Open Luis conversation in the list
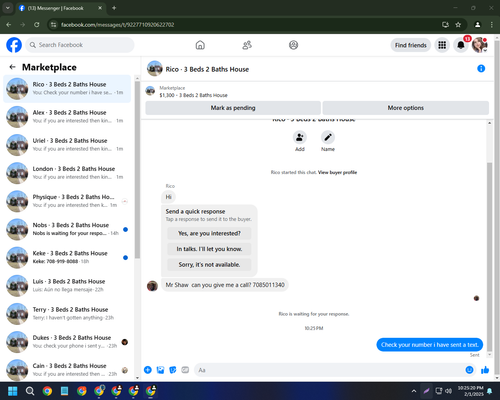Viewport: 500px width, 400px height. (67, 286)
